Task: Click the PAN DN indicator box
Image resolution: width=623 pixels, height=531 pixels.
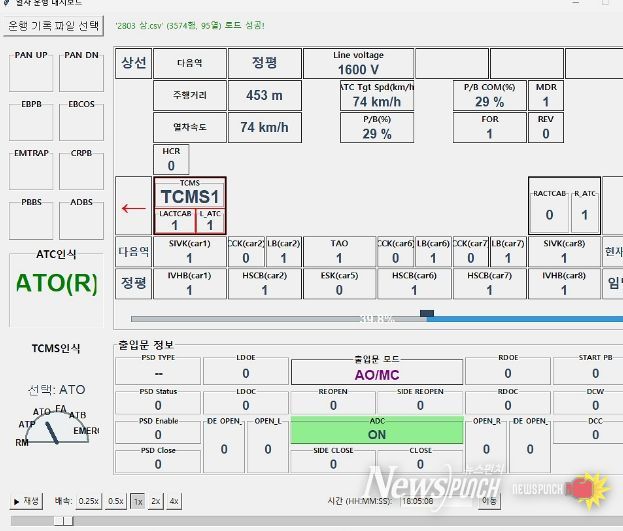Action: (x=81, y=72)
